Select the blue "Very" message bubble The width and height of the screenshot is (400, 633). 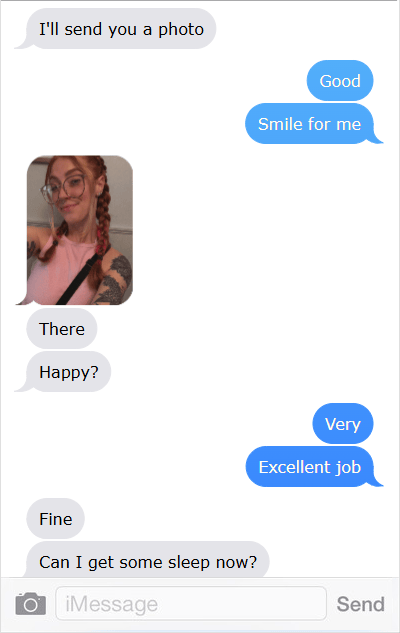click(x=343, y=423)
